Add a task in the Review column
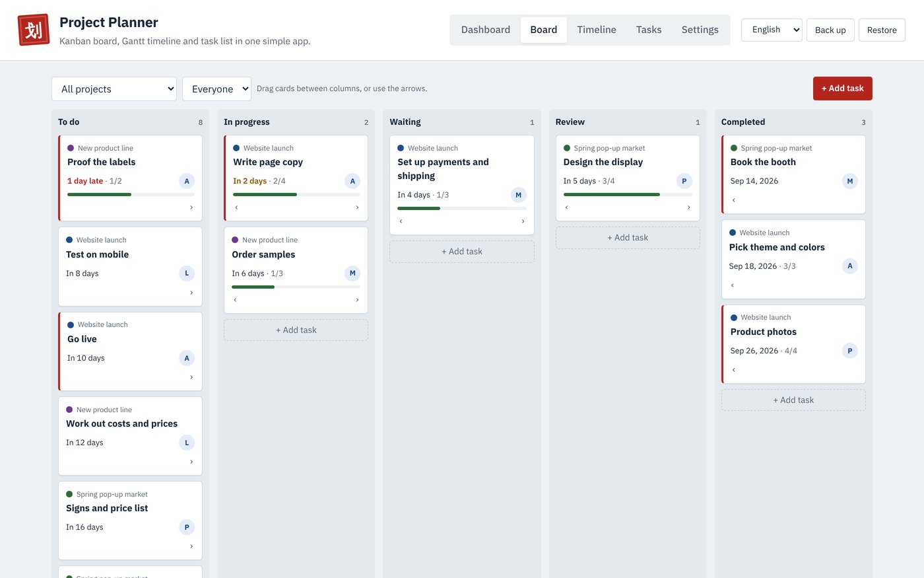This screenshot has width=924, height=578. [x=628, y=238]
